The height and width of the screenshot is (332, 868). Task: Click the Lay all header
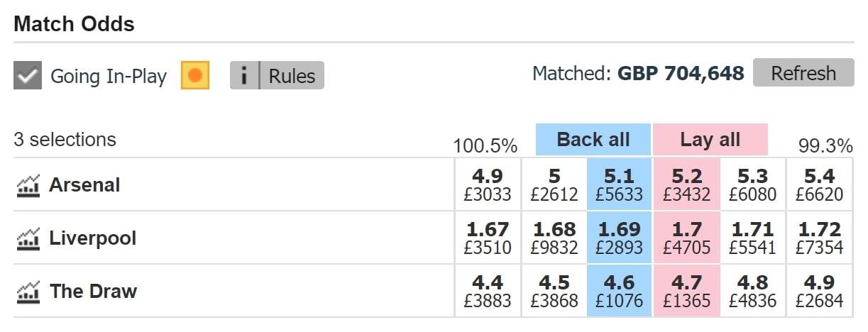click(710, 140)
